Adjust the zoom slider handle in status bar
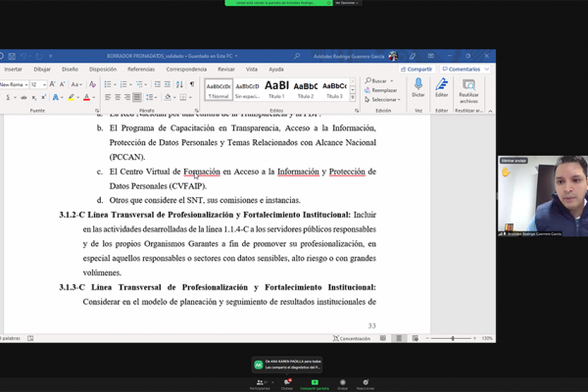 (x=453, y=338)
